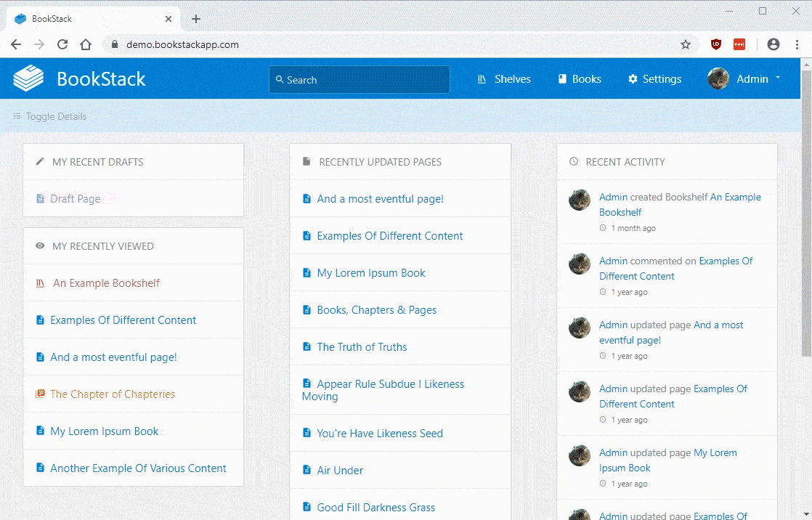Go to browser home page
Screen dimensions: 812x520
point(86,44)
